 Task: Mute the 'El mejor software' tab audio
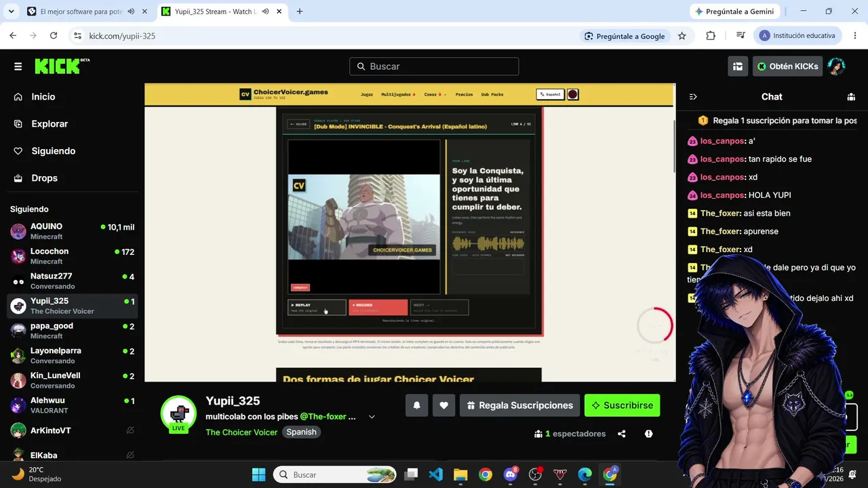131,12
